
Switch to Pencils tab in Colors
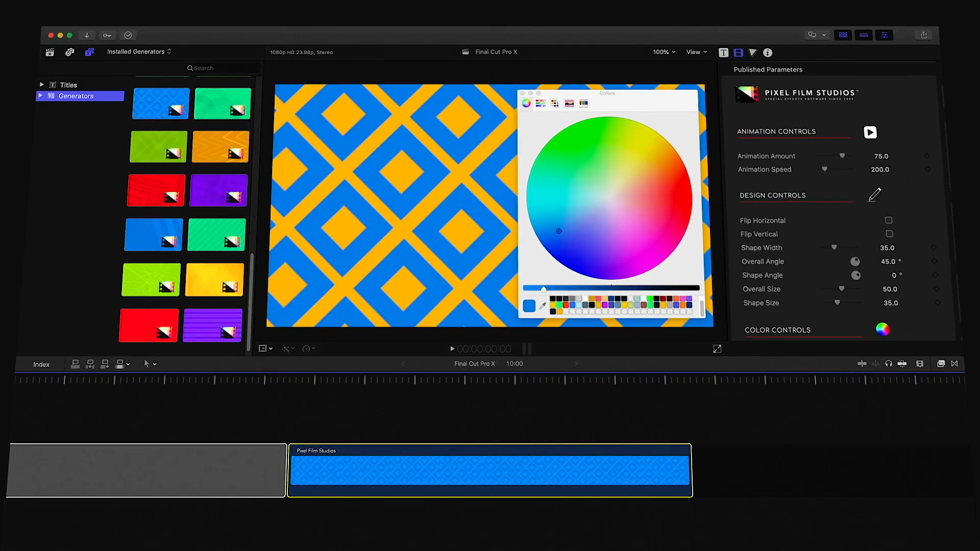(x=583, y=103)
